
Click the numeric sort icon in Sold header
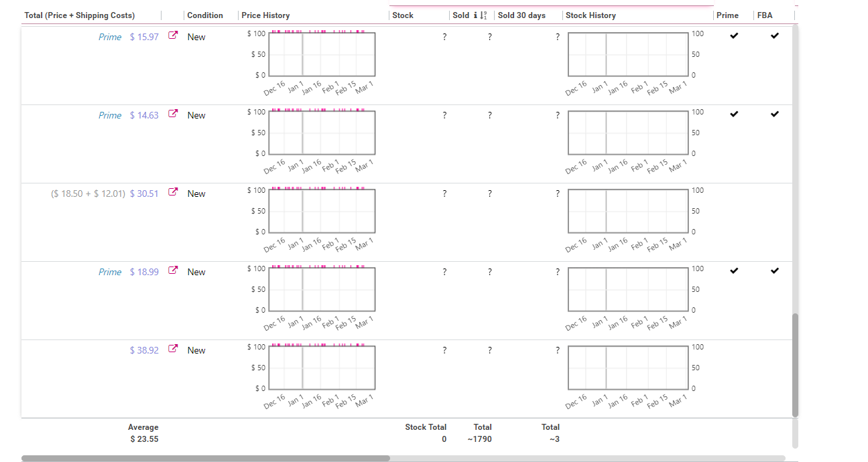pos(484,15)
